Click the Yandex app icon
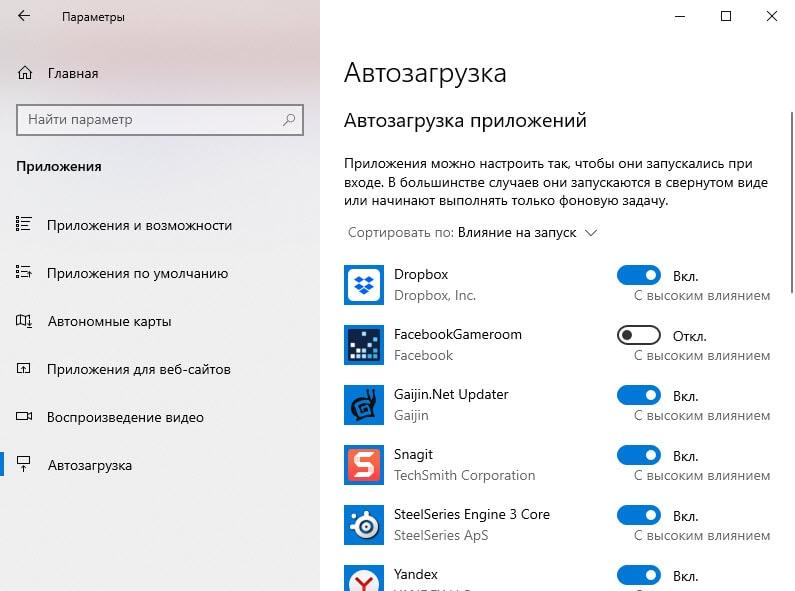This screenshot has height=591, width=795. coord(364,578)
